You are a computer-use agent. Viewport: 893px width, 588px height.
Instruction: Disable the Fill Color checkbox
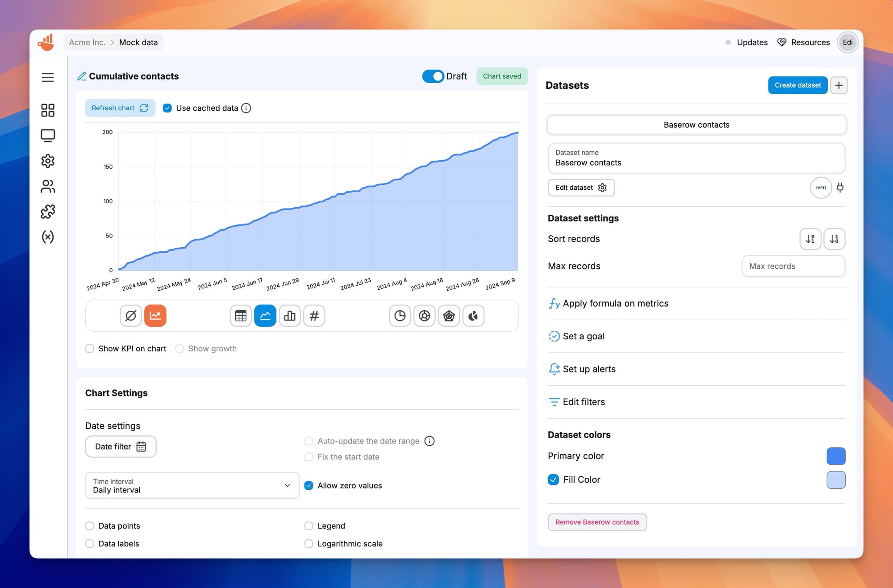click(553, 480)
